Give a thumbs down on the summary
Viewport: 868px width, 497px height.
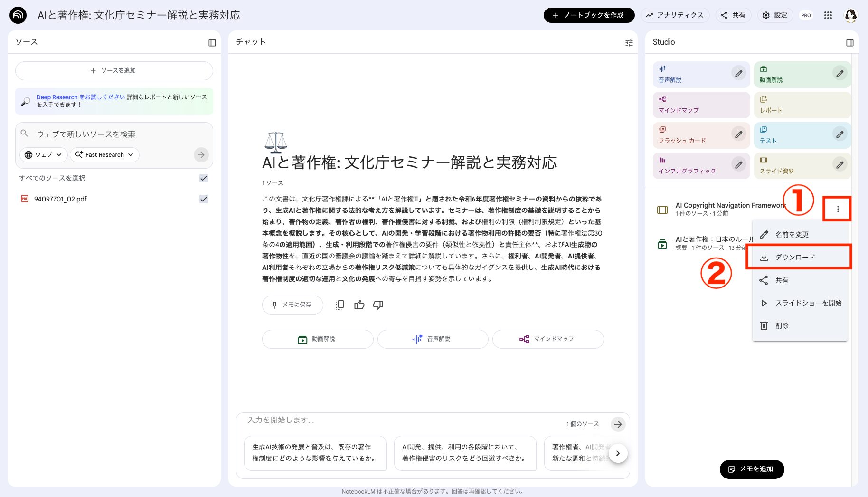click(x=378, y=305)
